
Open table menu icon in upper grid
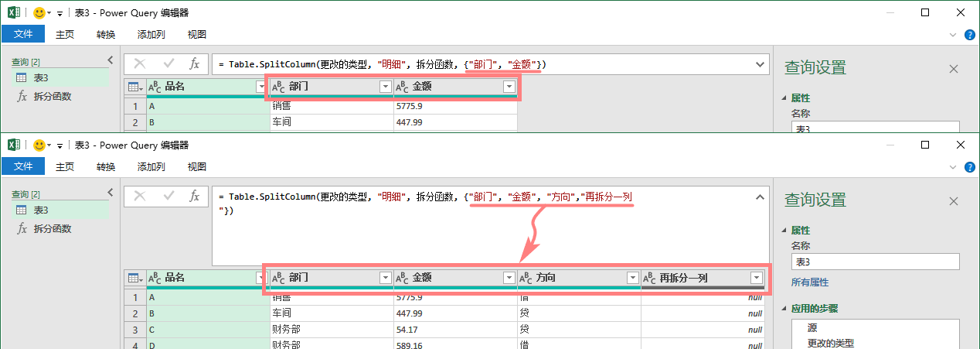click(x=134, y=87)
